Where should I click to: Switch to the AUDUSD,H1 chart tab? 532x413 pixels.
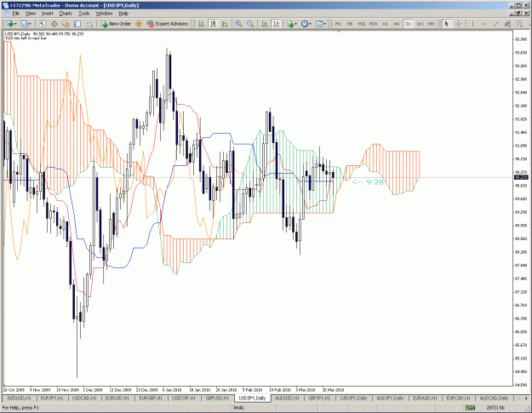pos(287,398)
